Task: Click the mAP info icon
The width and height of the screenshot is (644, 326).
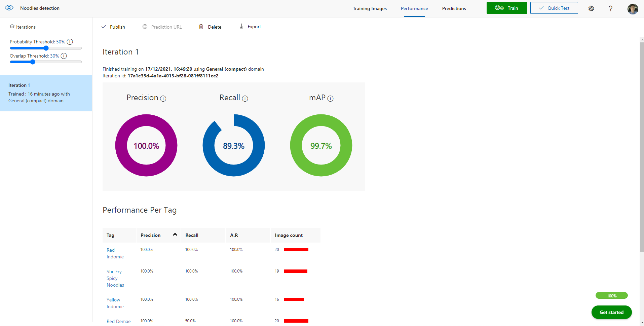Action: click(330, 99)
